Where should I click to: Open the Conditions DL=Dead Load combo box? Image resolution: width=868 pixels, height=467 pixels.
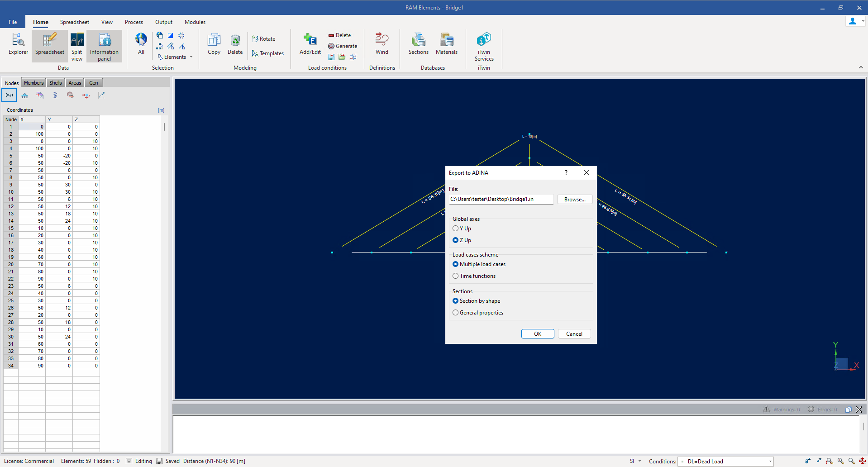pos(725,462)
